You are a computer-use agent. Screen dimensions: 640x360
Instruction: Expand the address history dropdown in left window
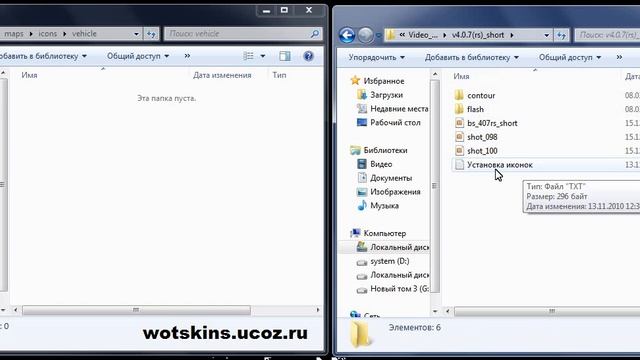pos(136,34)
